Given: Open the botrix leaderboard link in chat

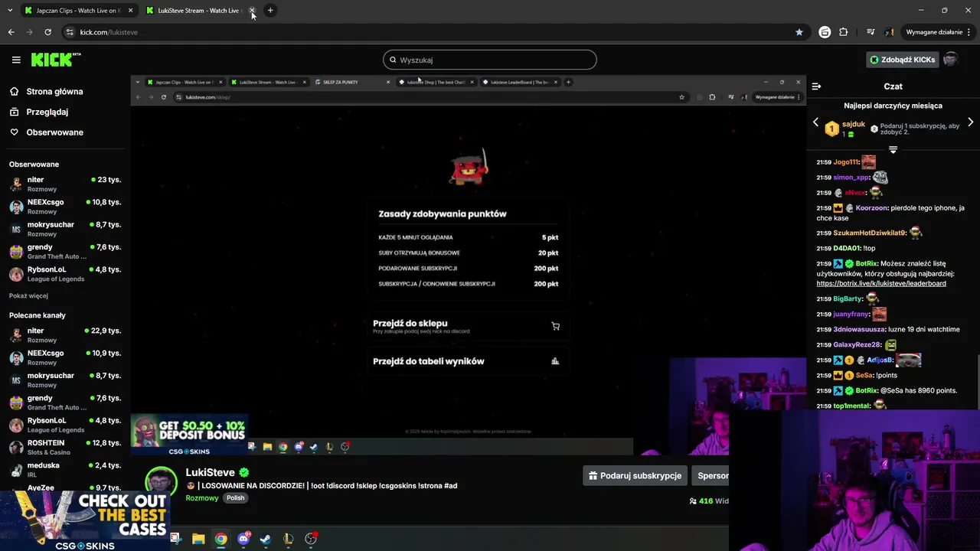Looking at the screenshot, I should 881,283.
